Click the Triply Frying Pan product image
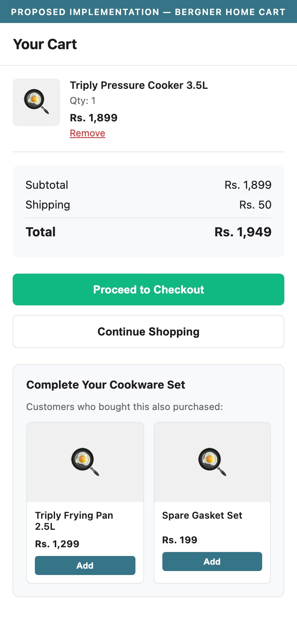Viewport: 297px width, 644px height. click(x=85, y=462)
